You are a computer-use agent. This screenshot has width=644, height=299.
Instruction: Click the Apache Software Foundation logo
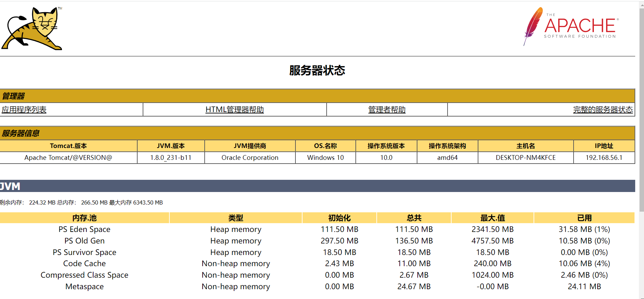coord(571,26)
